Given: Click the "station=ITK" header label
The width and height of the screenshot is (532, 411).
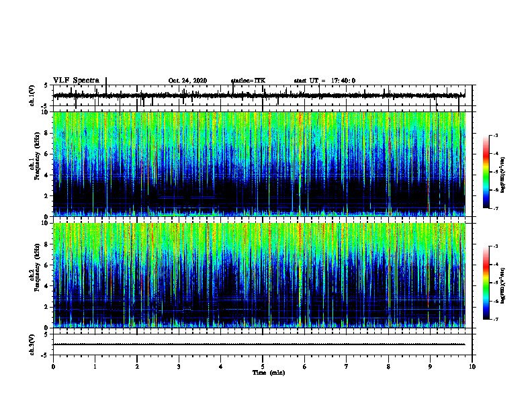Looking at the screenshot, I should [248, 81].
